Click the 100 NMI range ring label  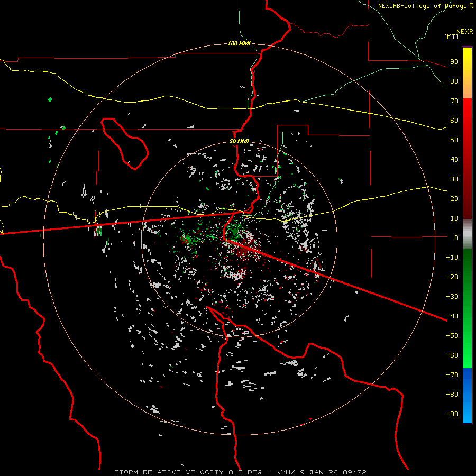point(239,44)
